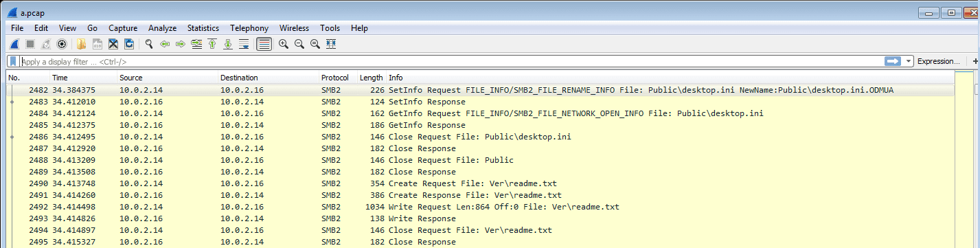This screenshot has width=980, height=248.
Task: Jump to the first packet icon
Action: 212,44
